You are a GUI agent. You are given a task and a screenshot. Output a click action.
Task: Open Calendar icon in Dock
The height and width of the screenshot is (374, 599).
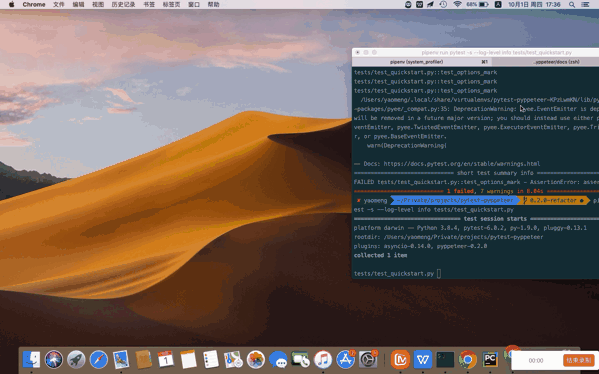coord(166,359)
